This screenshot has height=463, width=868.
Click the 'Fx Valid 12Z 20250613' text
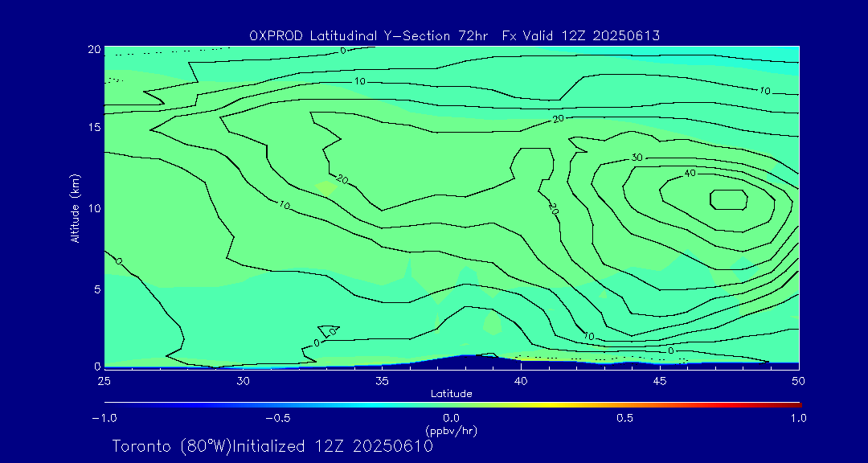coord(581,36)
